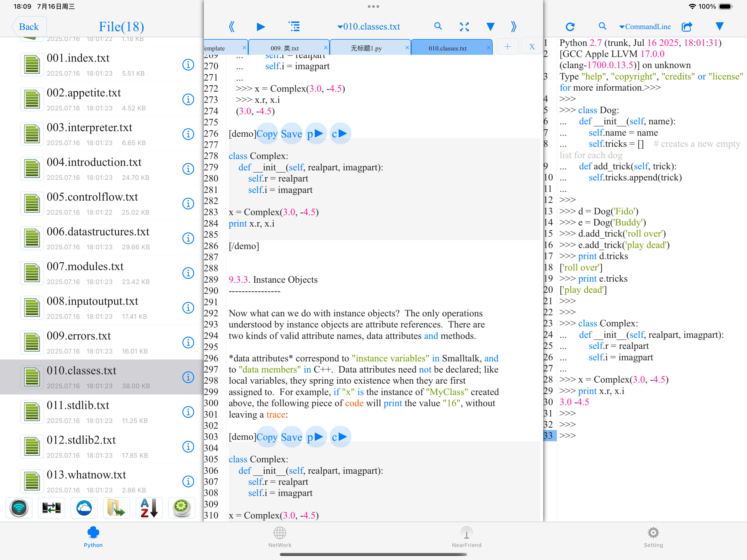Close the 010.classes.txt tab
Screen dimensions: 747x560
point(488,48)
